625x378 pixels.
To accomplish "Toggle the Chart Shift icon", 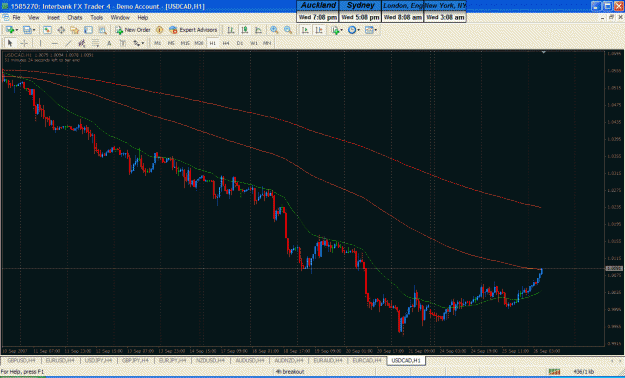I will click(319, 30).
